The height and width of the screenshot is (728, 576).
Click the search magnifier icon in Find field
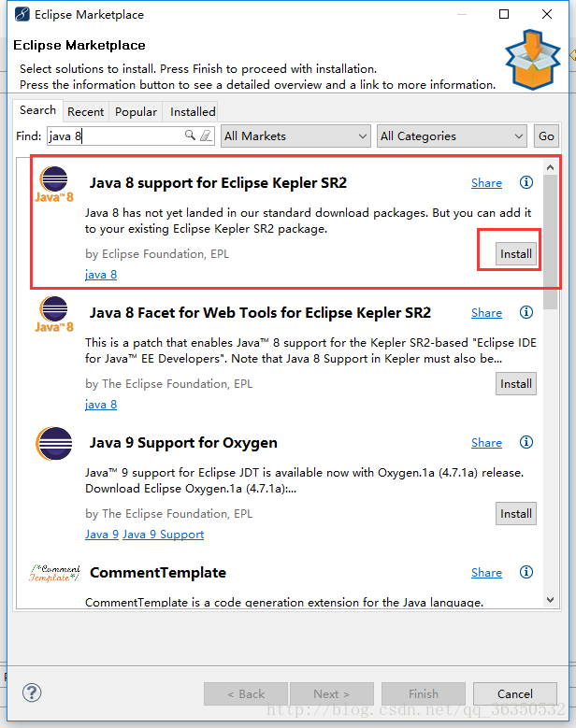tap(190, 136)
